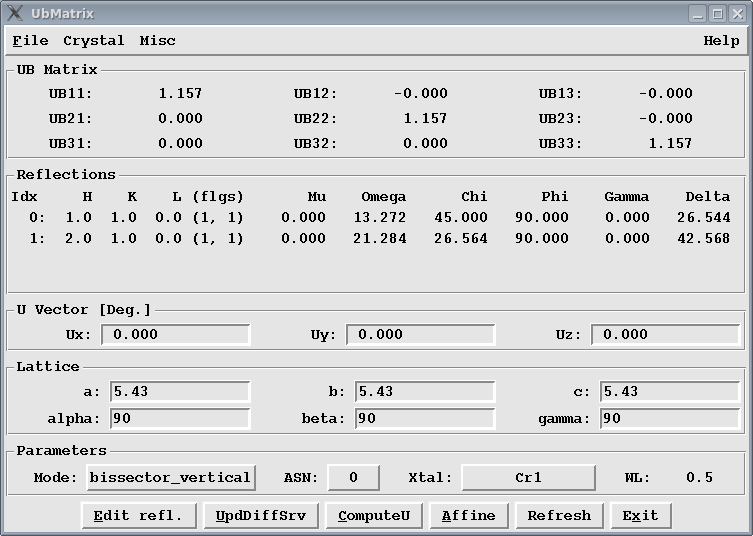Click the UbMatrix window title
753x536 pixels.
tap(62, 13)
